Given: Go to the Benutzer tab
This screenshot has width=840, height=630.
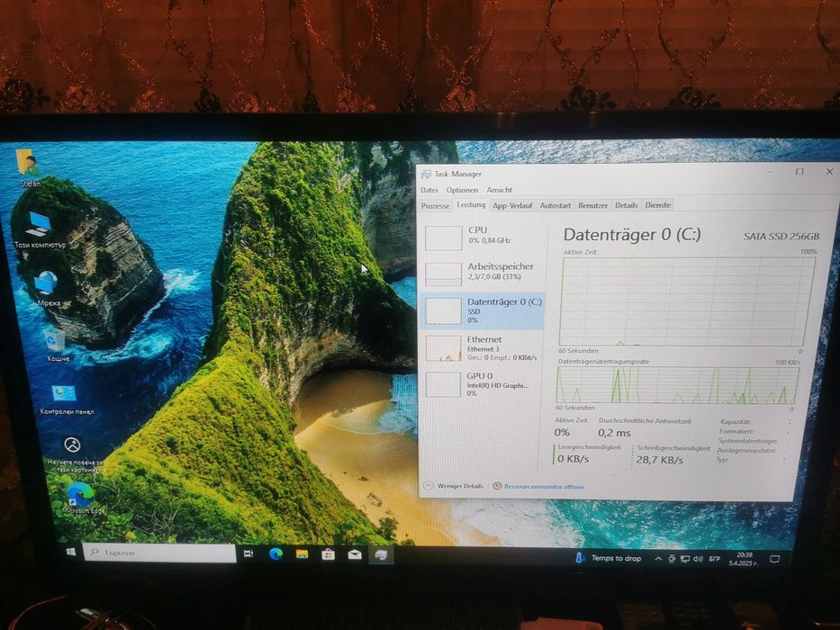Looking at the screenshot, I should tap(593, 205).
